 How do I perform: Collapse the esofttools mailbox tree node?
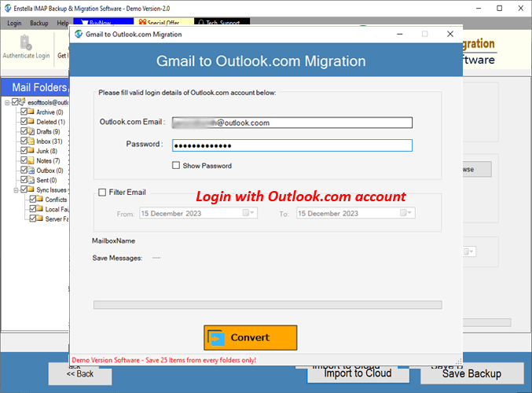tap(7, 102)
